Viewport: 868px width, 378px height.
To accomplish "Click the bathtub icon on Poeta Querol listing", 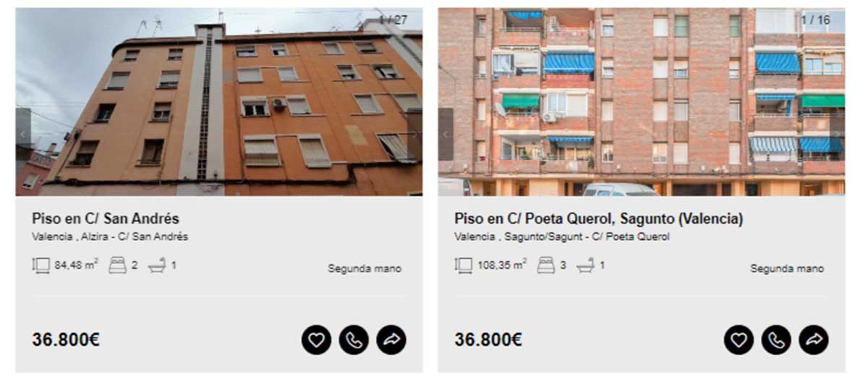I will coord(585,266).
